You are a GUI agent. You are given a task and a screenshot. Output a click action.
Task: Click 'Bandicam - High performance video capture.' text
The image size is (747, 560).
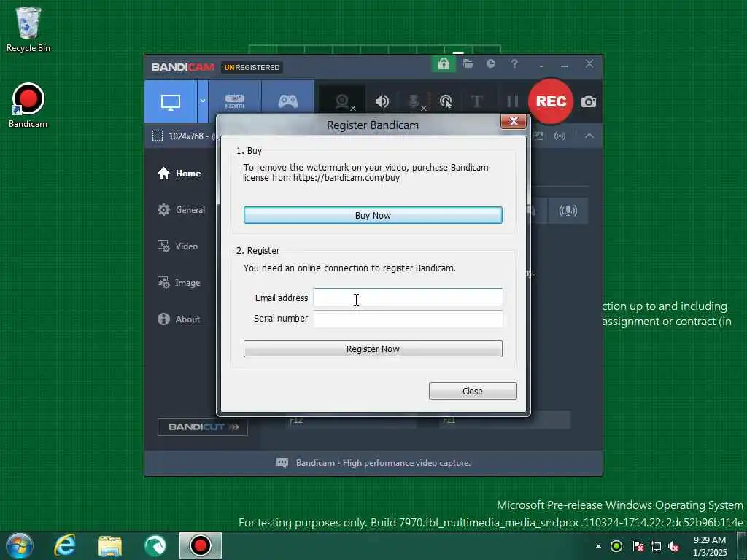[x=383, y=463]
